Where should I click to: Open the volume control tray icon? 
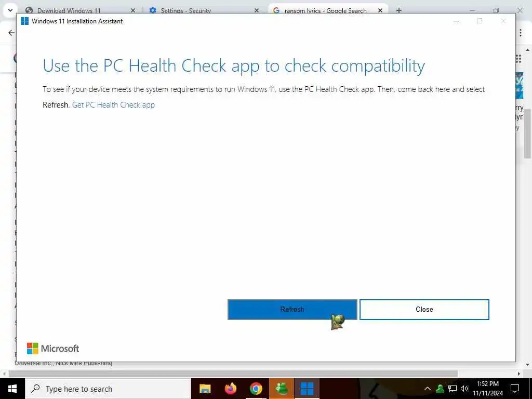(464, 389)
